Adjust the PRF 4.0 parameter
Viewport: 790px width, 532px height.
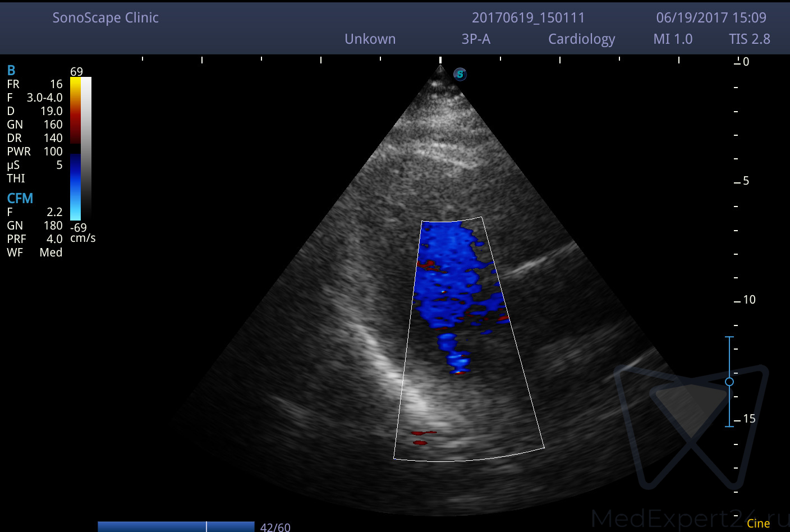34,239
